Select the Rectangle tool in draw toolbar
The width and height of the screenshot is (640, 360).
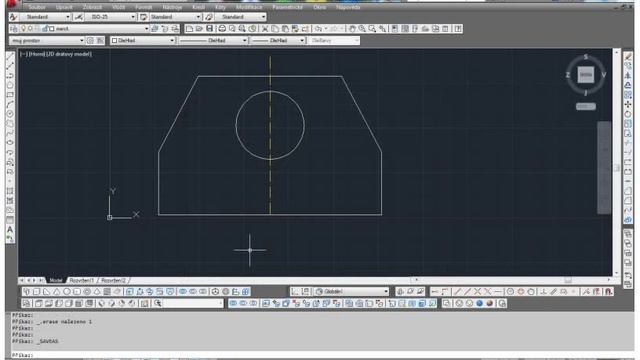click(10, 95)
